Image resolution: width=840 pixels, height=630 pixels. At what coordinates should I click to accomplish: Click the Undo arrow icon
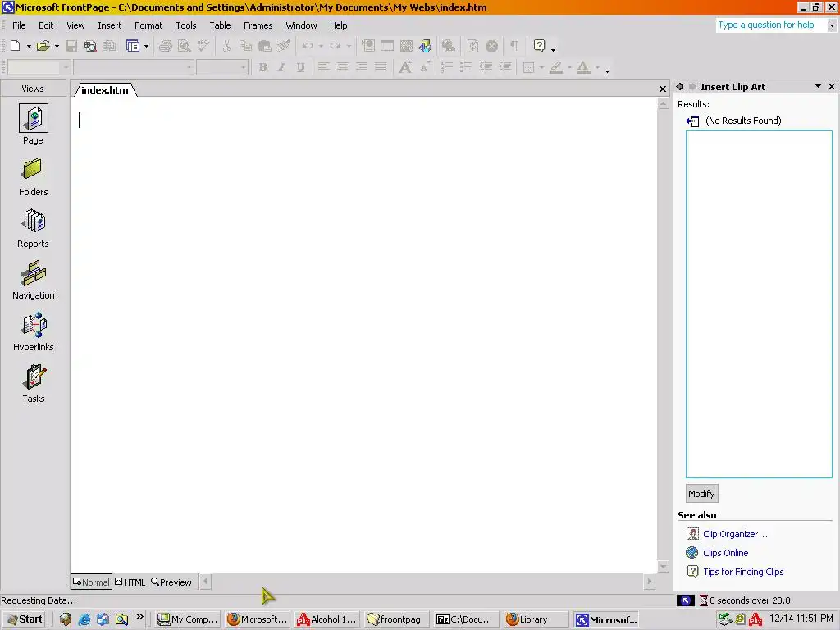308,46
